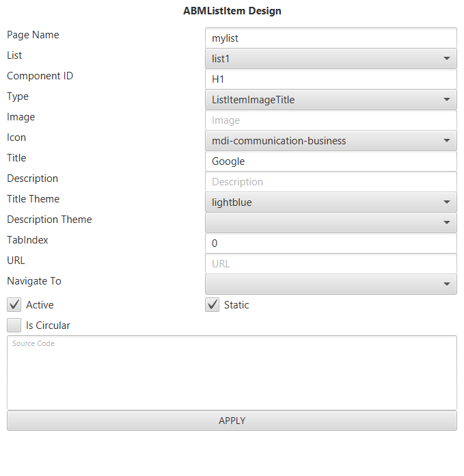Expand the Type dropdown showing ListItemImageTitle

[331, 100]
